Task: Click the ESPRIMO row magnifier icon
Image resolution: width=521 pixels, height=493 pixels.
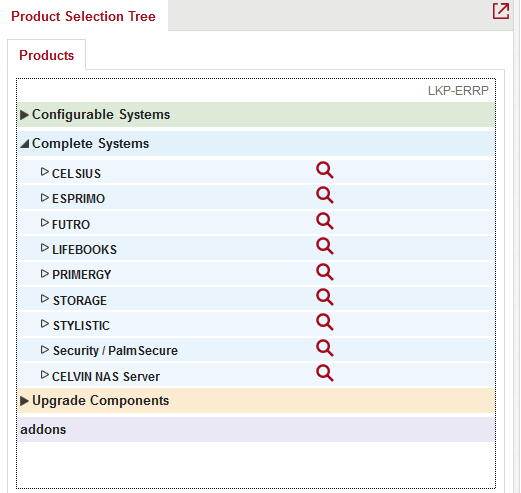Action: point(325,195)
